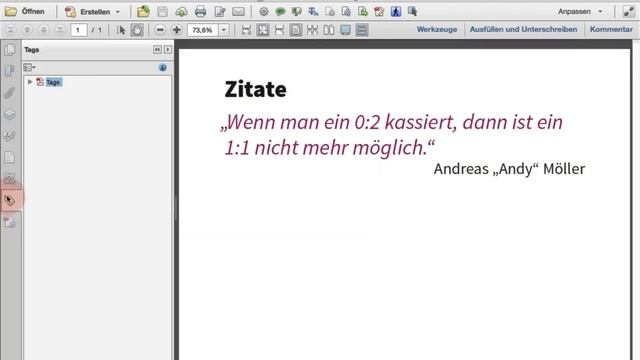Expand the Tags tree root
The image size is (640, 360).
pos(30,82)
